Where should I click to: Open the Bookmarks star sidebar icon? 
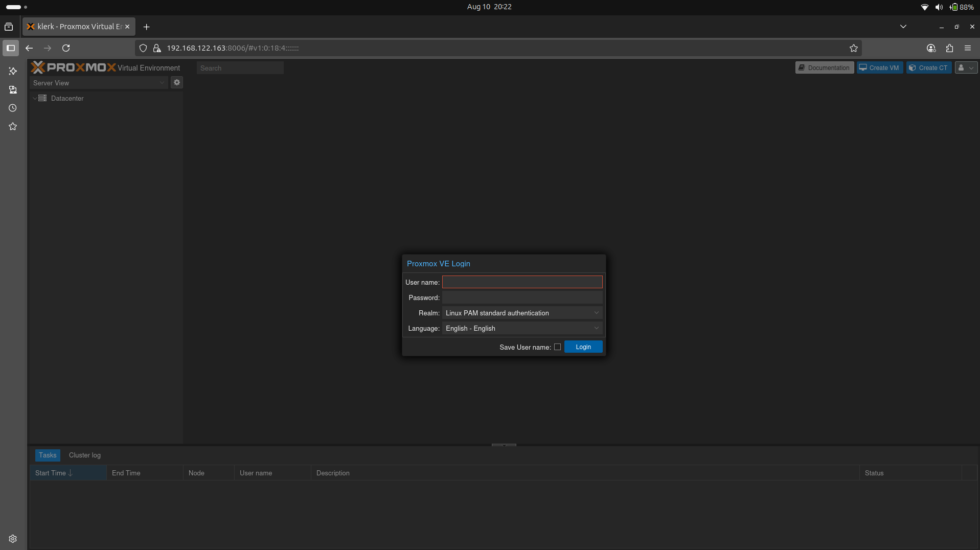tap(12, 126)
